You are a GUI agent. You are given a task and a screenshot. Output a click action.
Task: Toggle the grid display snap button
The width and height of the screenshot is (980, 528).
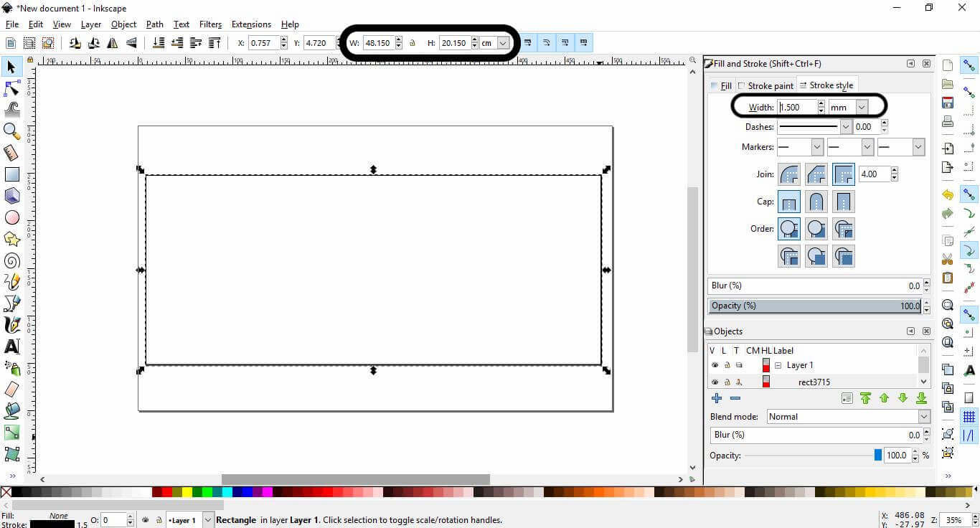[969, 417]
